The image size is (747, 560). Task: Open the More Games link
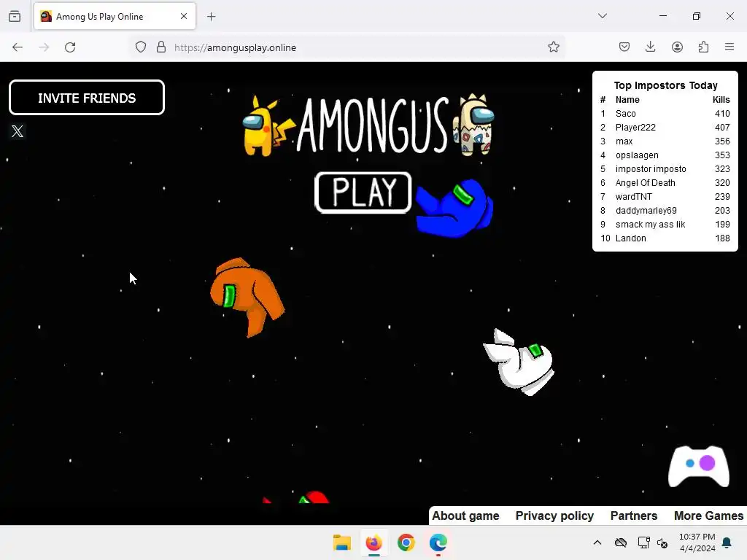(708, 516)
